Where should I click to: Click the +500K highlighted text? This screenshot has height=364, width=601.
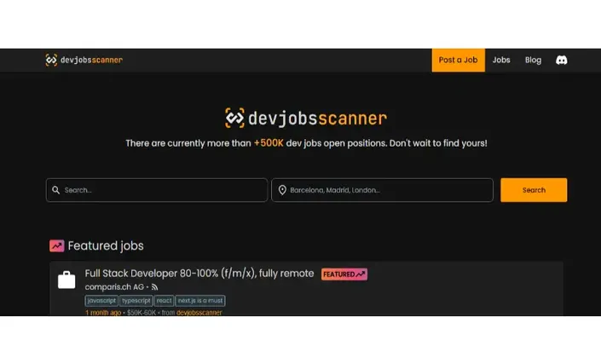coord(269,143)
